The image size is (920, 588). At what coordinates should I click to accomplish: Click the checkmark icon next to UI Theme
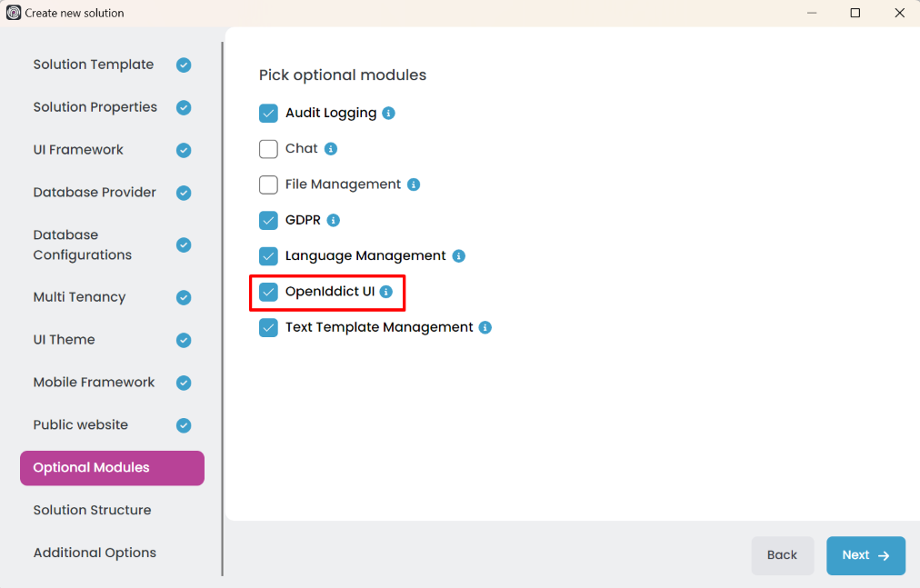184,340
